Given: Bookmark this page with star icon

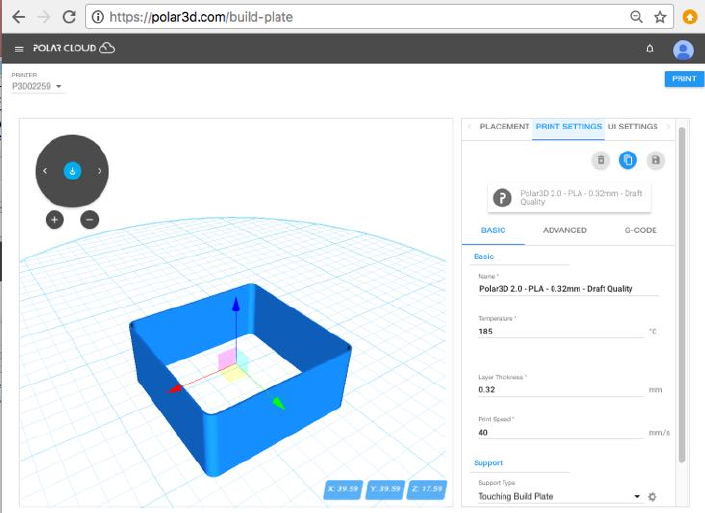Looking at the screenshot, I should (660, 17).
